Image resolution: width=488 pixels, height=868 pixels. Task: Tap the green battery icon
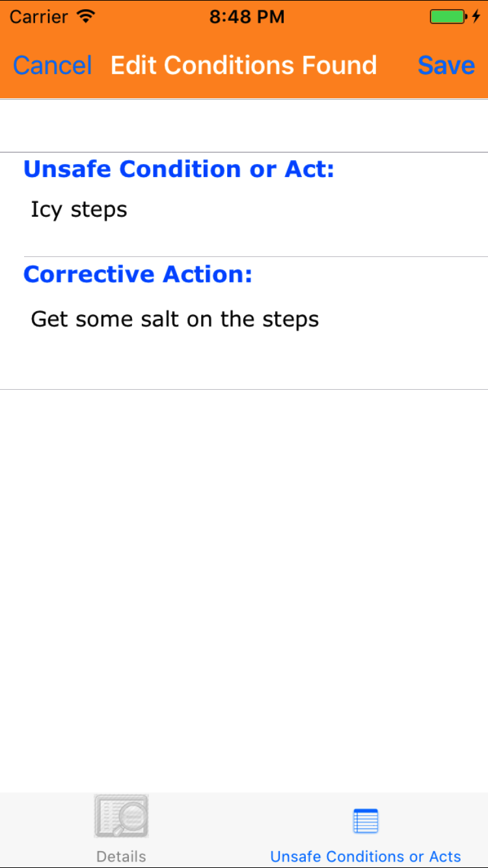coord(447,16)
